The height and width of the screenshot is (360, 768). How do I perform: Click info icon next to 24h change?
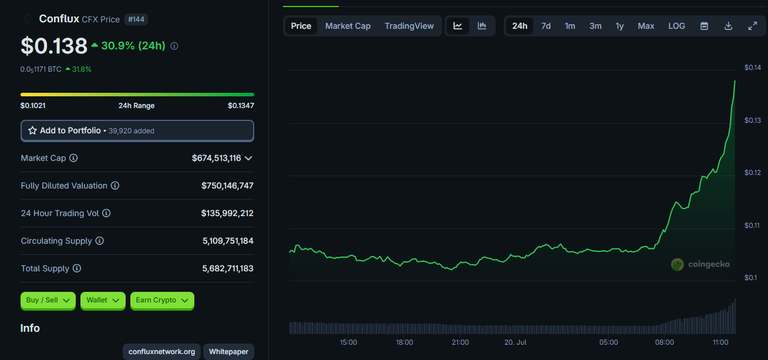click(x=174, y=46)
